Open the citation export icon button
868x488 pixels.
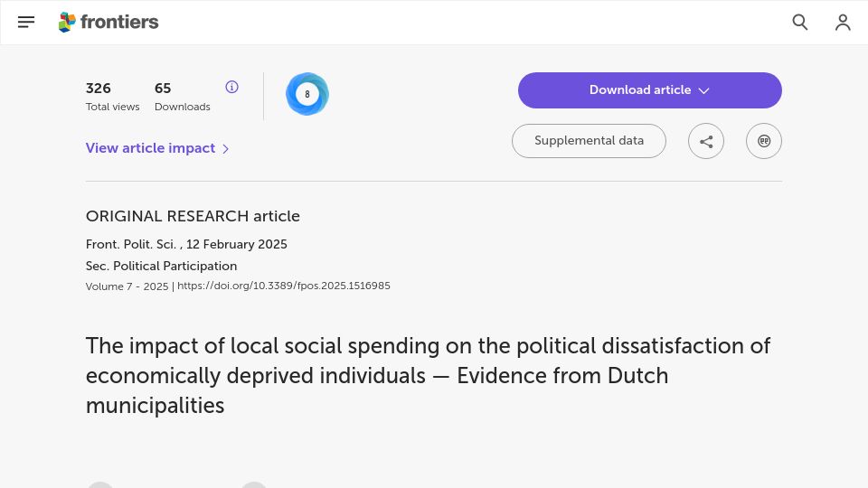click(x=764, y=141)
